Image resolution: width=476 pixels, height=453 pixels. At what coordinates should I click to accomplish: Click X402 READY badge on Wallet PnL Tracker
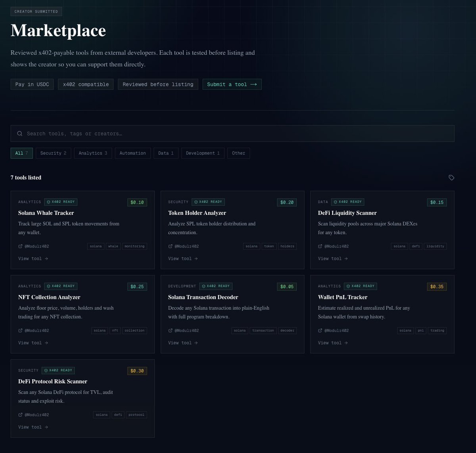pos(361,286)
